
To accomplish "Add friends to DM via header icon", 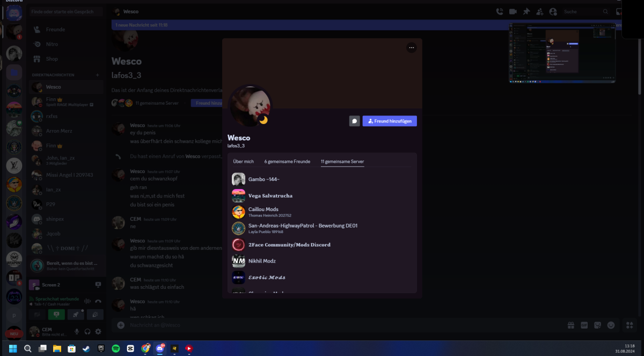I will point(539,11).
